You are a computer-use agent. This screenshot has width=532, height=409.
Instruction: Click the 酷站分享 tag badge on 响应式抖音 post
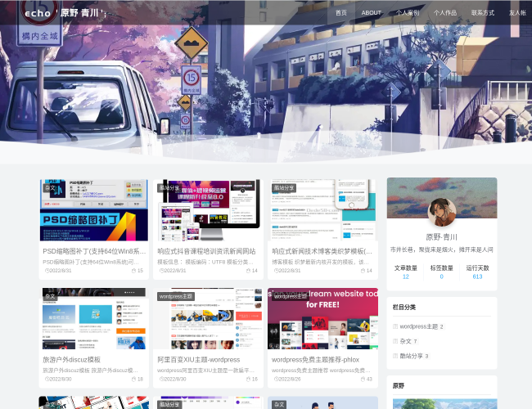tap(169, 188)
